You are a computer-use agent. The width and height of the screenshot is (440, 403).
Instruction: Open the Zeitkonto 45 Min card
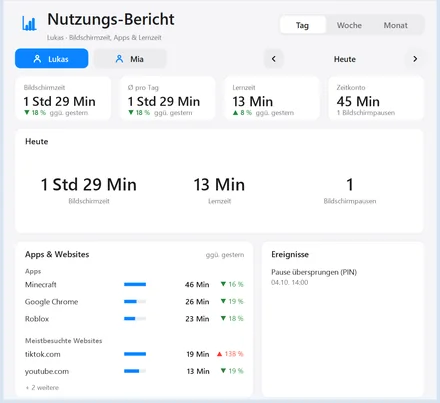376,98
